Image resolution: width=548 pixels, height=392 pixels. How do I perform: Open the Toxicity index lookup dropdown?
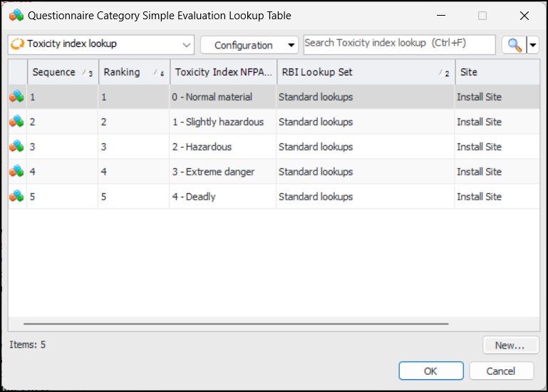pyautogui.click(x=187, y=45)
